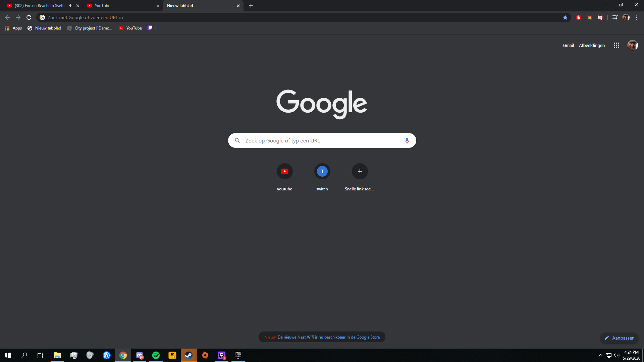Open the Gmail link
Viewport: 644px width, 362px height.
pyautogui.click(x=568, y=45)
